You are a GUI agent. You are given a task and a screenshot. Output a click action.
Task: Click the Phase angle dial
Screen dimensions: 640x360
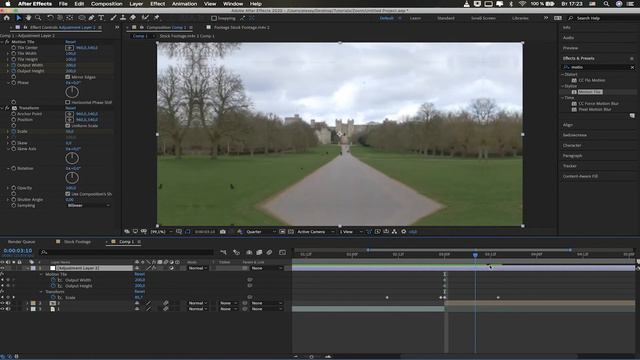[72, 92]
